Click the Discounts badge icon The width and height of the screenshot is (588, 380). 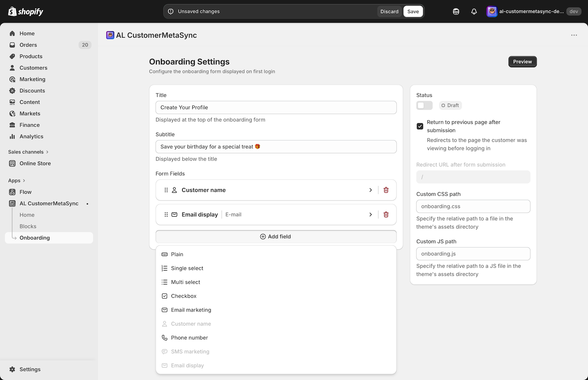click(x=12, y=91)
